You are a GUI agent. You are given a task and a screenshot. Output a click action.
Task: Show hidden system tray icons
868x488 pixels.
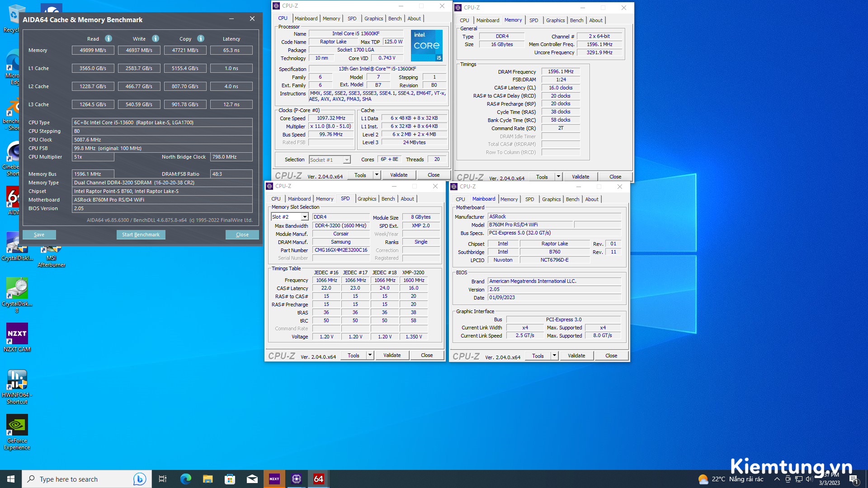coord(777,479)
